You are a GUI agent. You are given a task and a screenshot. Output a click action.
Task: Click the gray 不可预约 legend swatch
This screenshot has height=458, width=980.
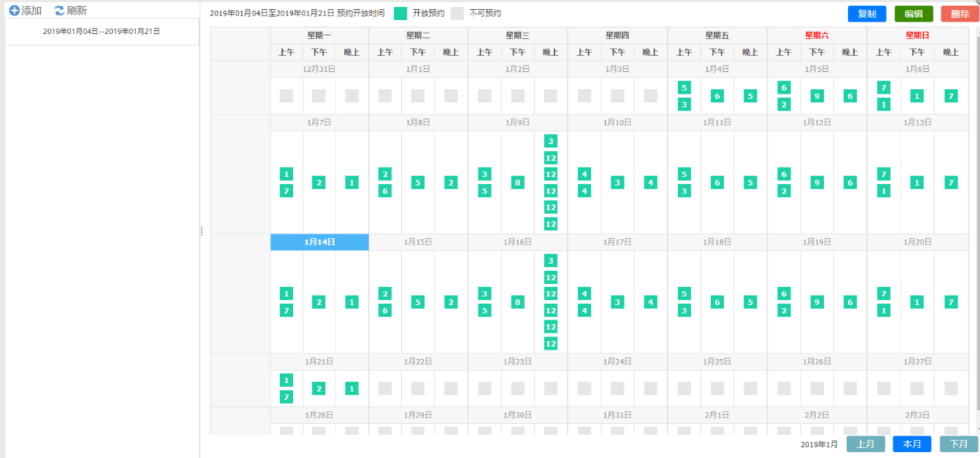(x=458, y=13)
